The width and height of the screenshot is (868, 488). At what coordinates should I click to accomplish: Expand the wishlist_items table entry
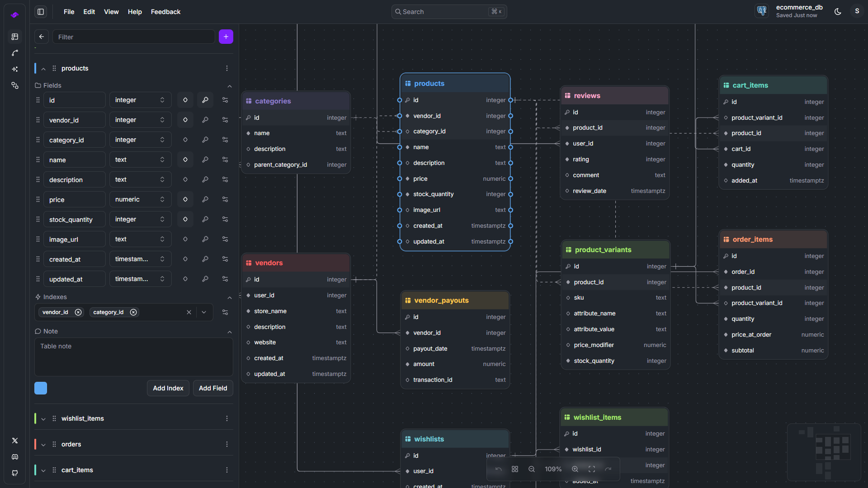(43, 418)
